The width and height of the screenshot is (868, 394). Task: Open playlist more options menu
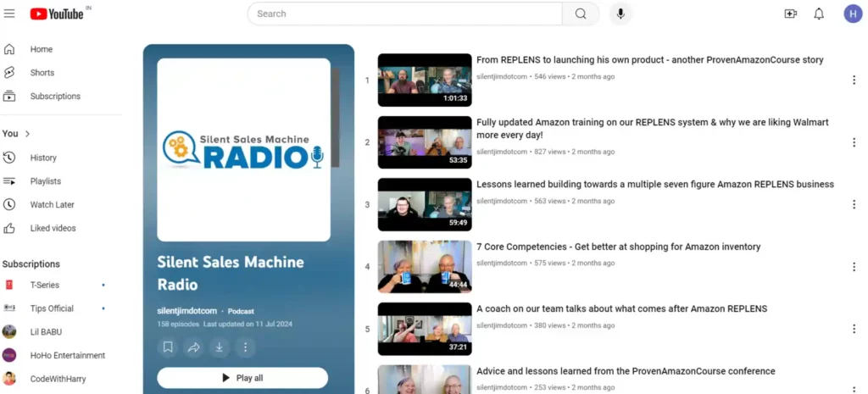[x=245, y=347]
